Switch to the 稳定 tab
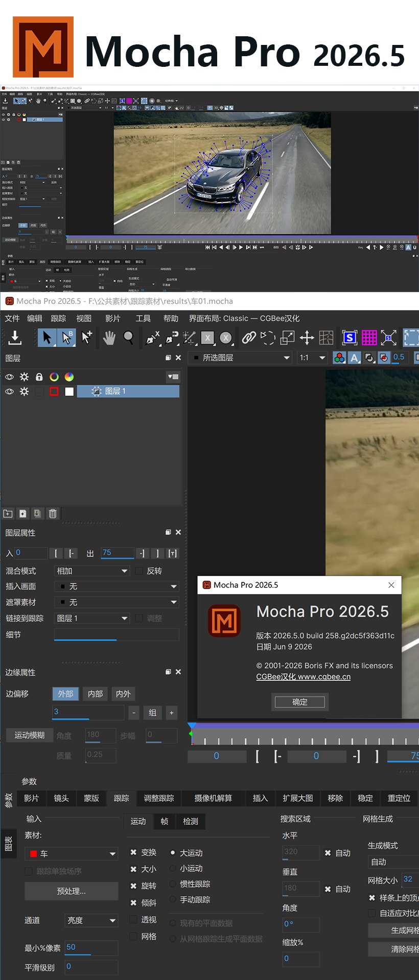Image resolution: width=419 pixels, height=980 pixels. (365, 798)
